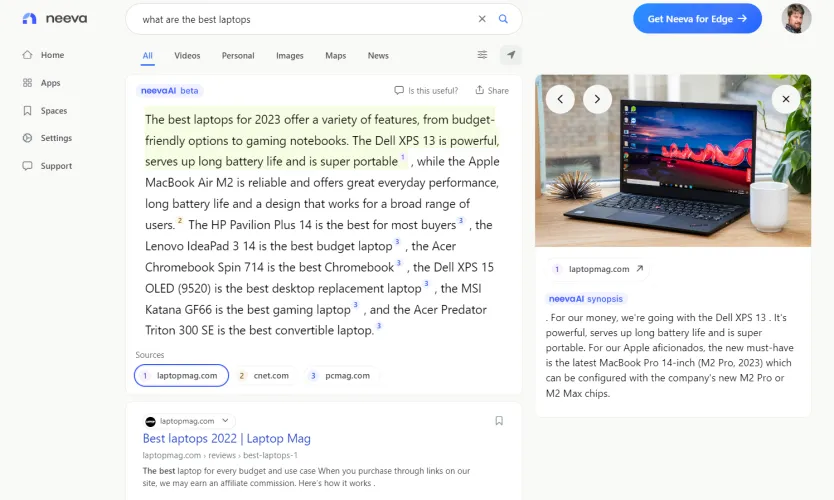Click Get Neeva for Edge button
This screenshot has width=834, height=500.
697,18
